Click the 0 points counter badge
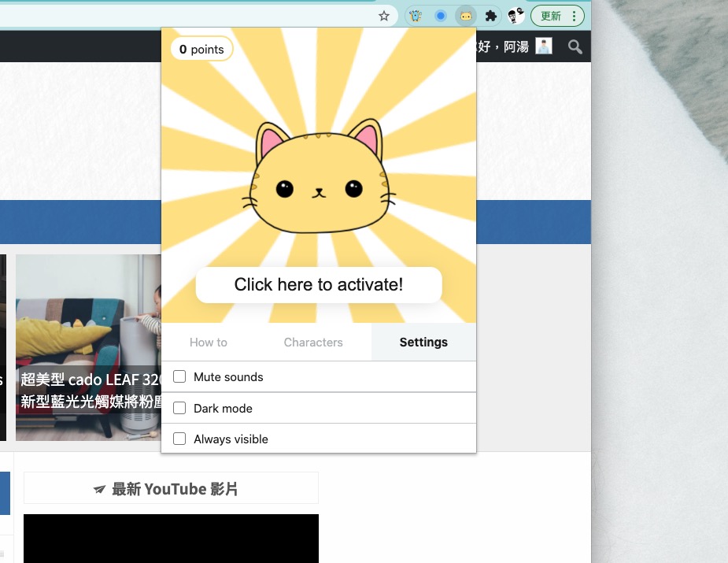 pyautogui.click(x=201, y=49)
